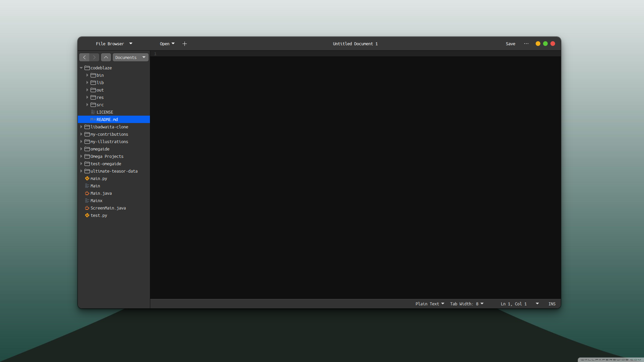Navigate up to parent folder
This screenshot has height=362, width=644.
tap(106, 57)
